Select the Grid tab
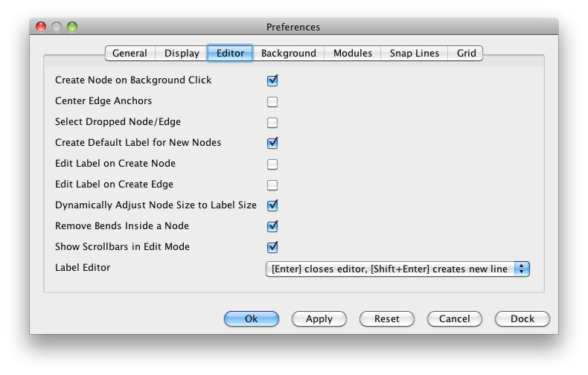The height and width of the screenshot is (375, 588). coord(466,54)
